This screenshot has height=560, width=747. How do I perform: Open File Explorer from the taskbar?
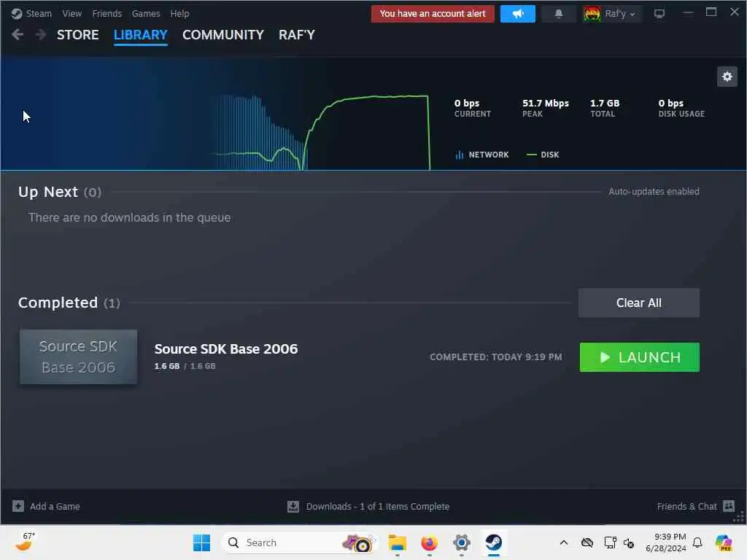[x=397, y=542]
